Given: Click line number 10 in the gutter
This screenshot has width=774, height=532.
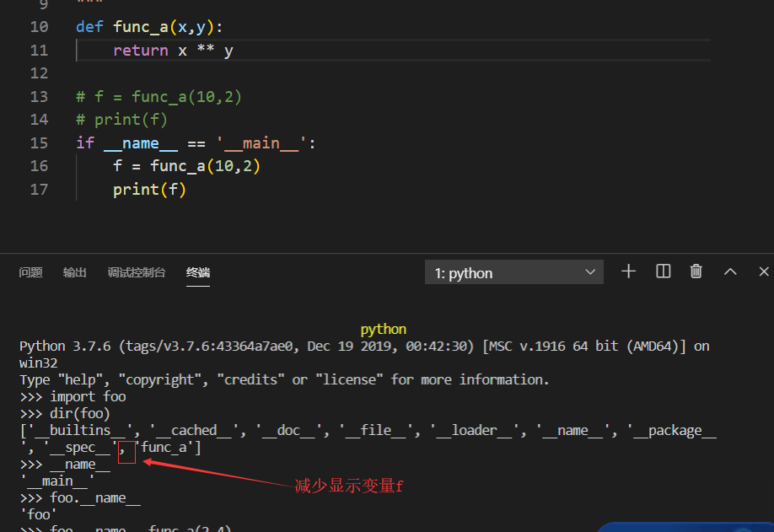Looking at the screenshot, I should click(39, 27).
